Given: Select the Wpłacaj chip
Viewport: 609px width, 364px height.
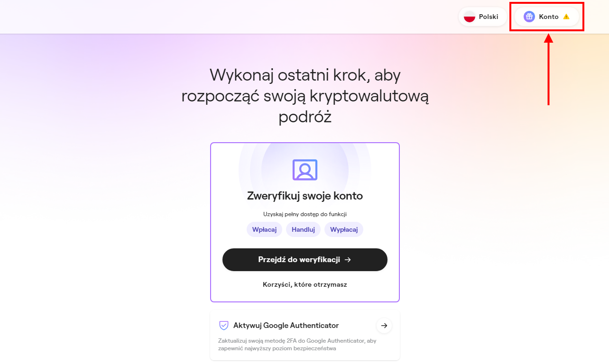Looking at the screenshot, I should pos(265,229).
